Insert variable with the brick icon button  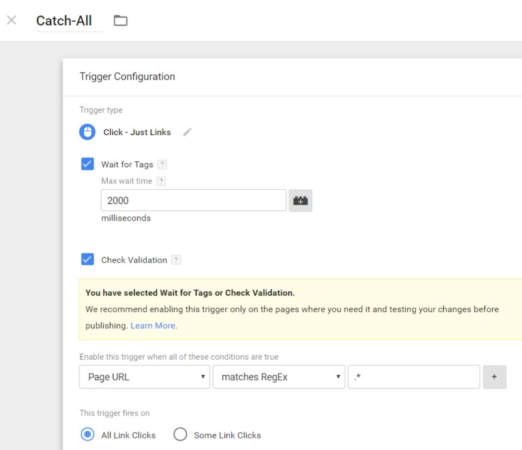tap(300, 201)
